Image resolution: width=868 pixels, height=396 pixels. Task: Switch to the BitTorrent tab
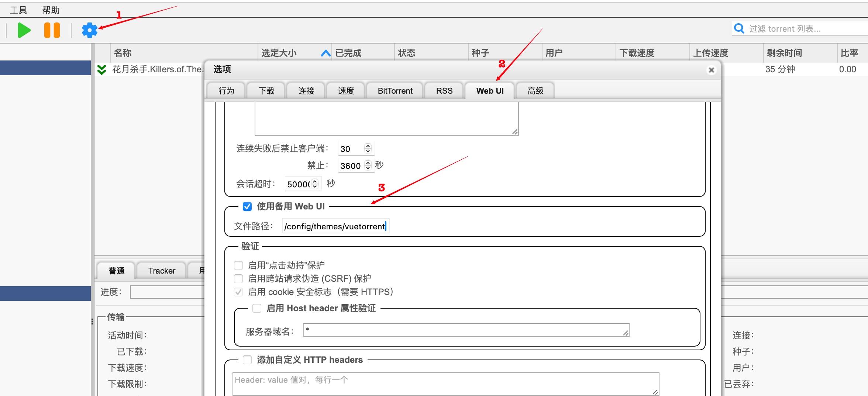click(x=395, y=91)
